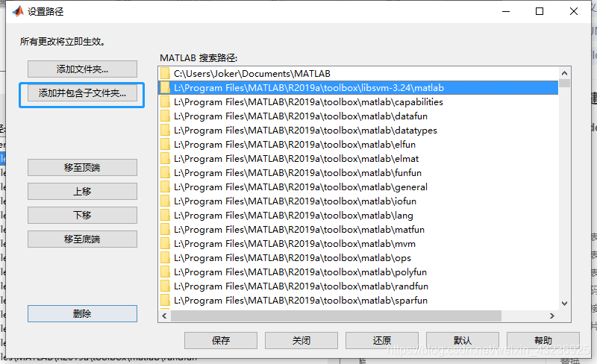
Task: Click the 还原 revert button
Action: (382, 340)
